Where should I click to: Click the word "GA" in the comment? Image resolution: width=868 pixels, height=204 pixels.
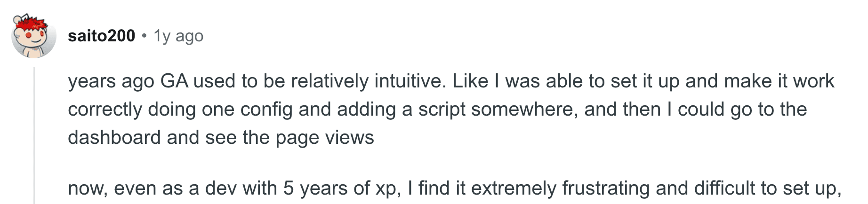pos(174,81)
